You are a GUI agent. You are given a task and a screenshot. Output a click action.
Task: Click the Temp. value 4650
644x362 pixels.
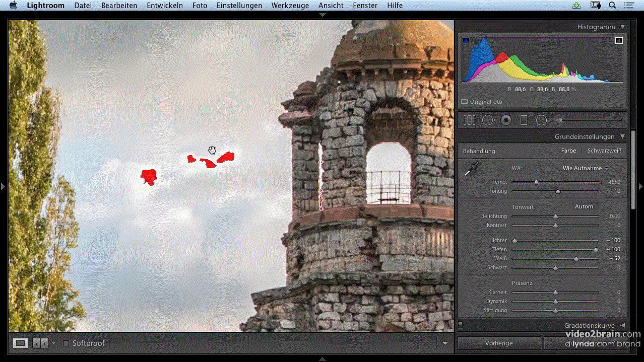[614, 182]
